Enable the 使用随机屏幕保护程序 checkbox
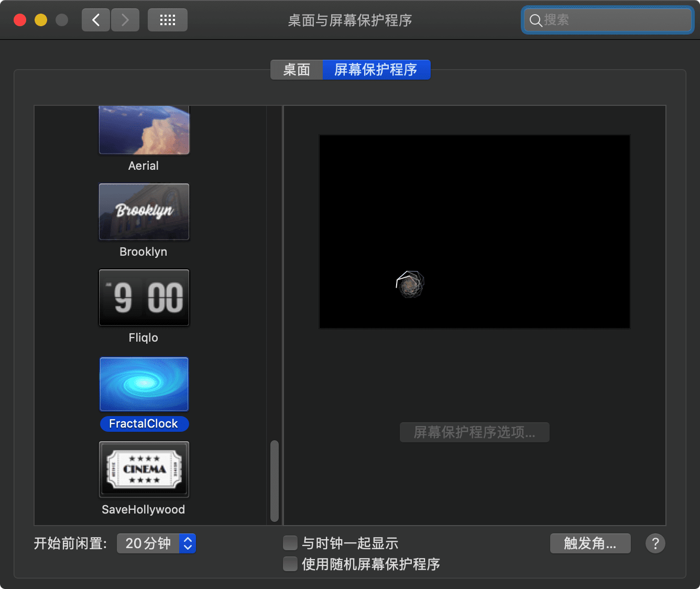700x589 pixels. point(290,564)
